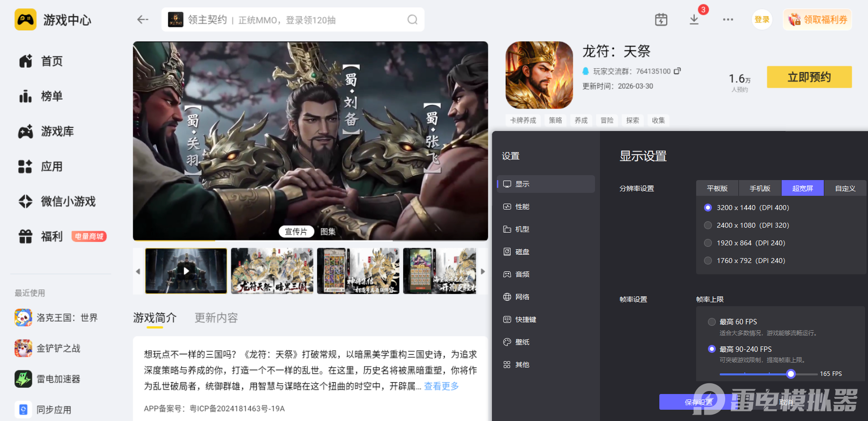Click the 保存设置 button

699,402
